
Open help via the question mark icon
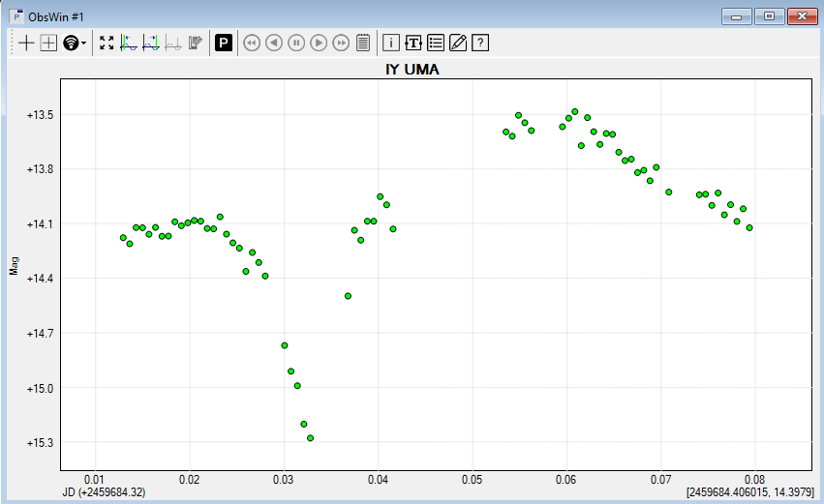[479, 43]
